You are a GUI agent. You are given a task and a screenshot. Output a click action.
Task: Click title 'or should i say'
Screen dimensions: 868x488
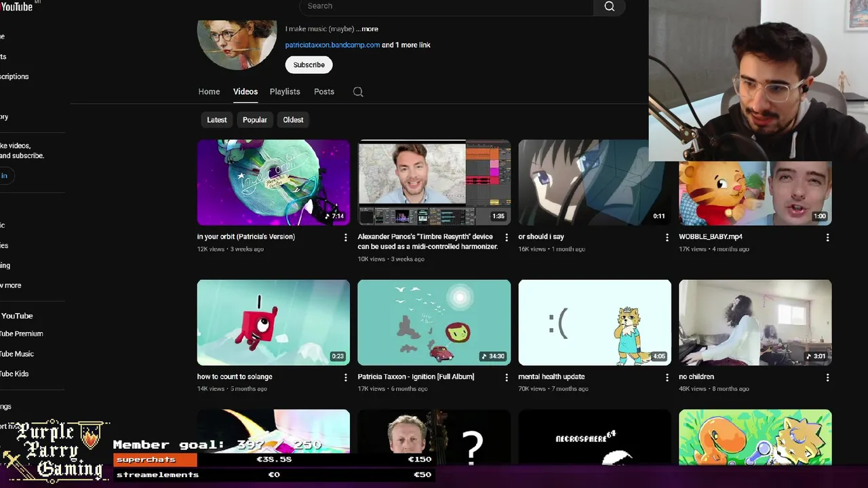[x=541, y=237]
